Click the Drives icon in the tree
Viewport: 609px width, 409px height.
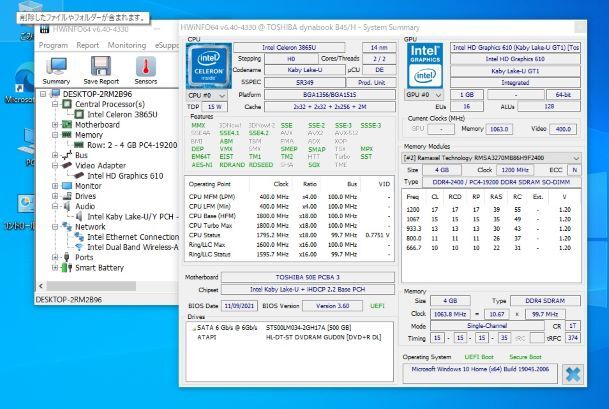coord(67,196)
